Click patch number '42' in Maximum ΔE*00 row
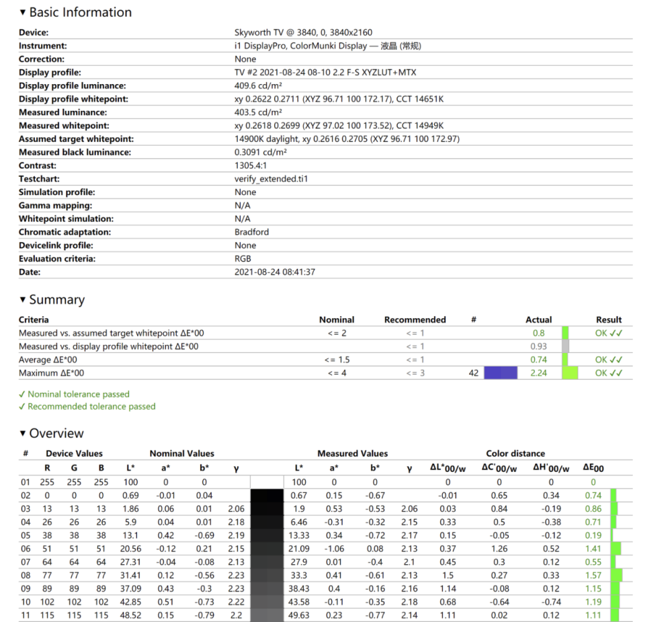 [474, 373]
